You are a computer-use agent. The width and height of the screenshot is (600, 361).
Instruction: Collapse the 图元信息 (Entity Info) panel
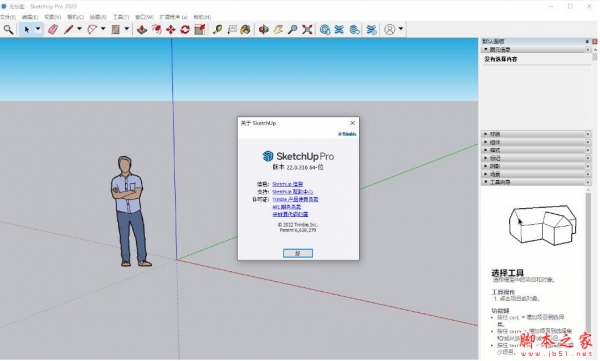click(536, 49)
